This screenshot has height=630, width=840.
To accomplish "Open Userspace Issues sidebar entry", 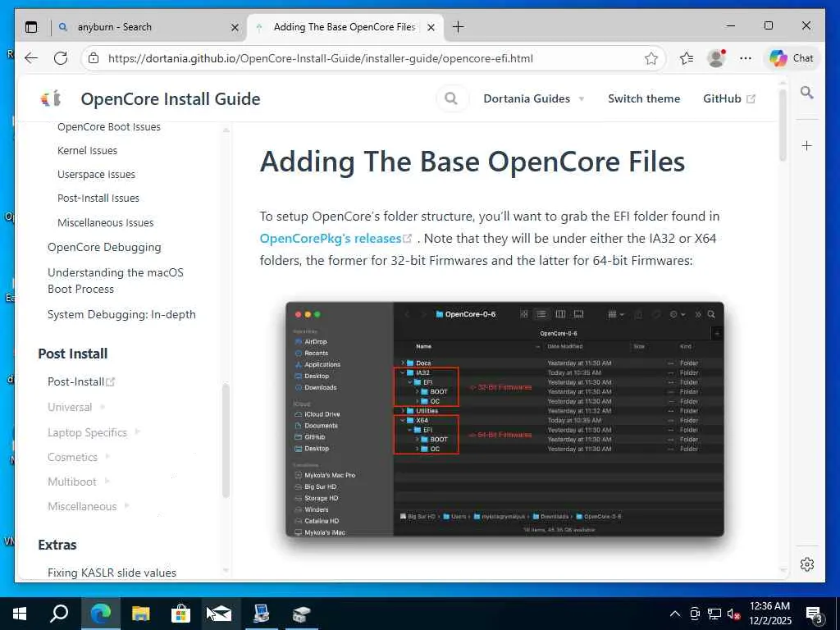I will pyautogui.click(x=97, y=175).
